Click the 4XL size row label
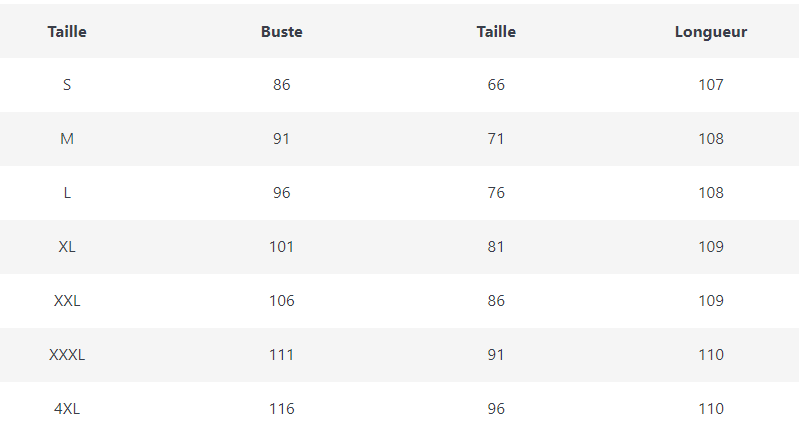Screen dimensions: 799x444 pyautogui.click(x=67, y=409)
